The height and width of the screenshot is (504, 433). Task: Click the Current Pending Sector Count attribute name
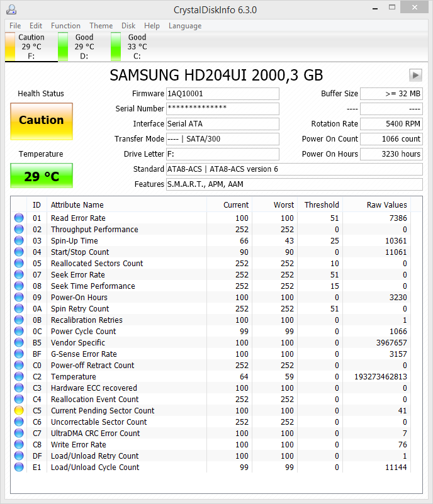[x=103, y=410]
